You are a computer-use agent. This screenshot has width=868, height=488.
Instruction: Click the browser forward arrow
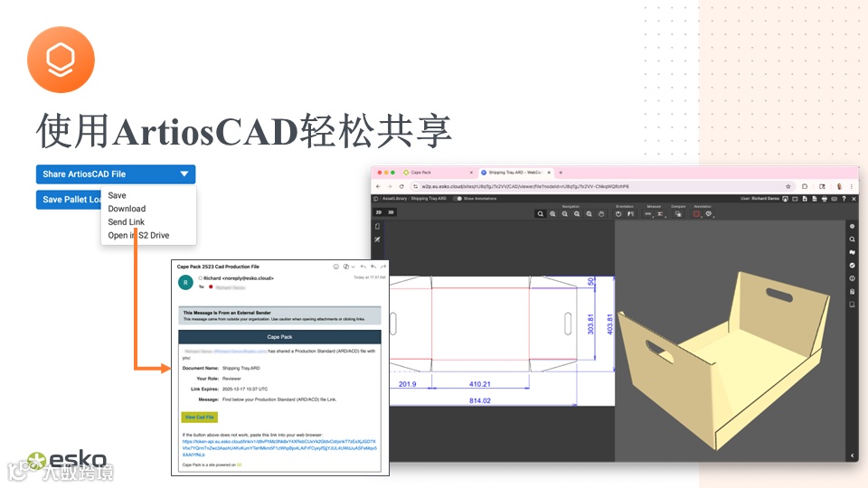390,186
